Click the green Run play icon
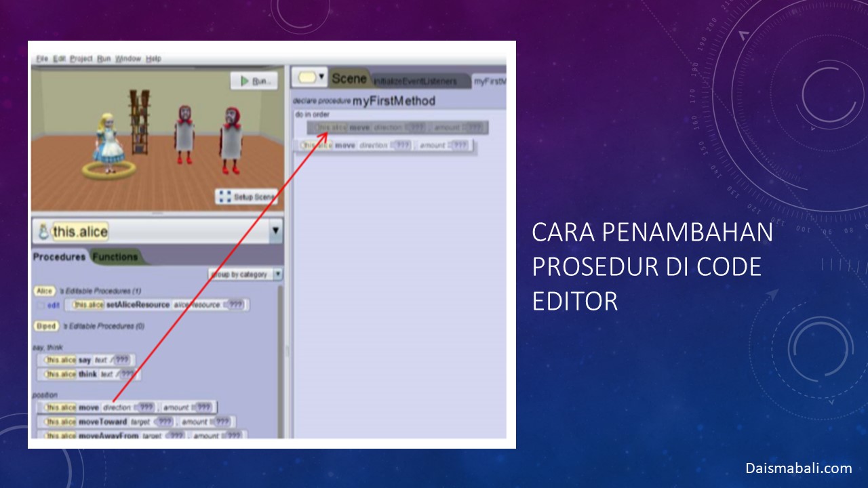Viewport: 868px width, 488px height. tap(244, 81)
